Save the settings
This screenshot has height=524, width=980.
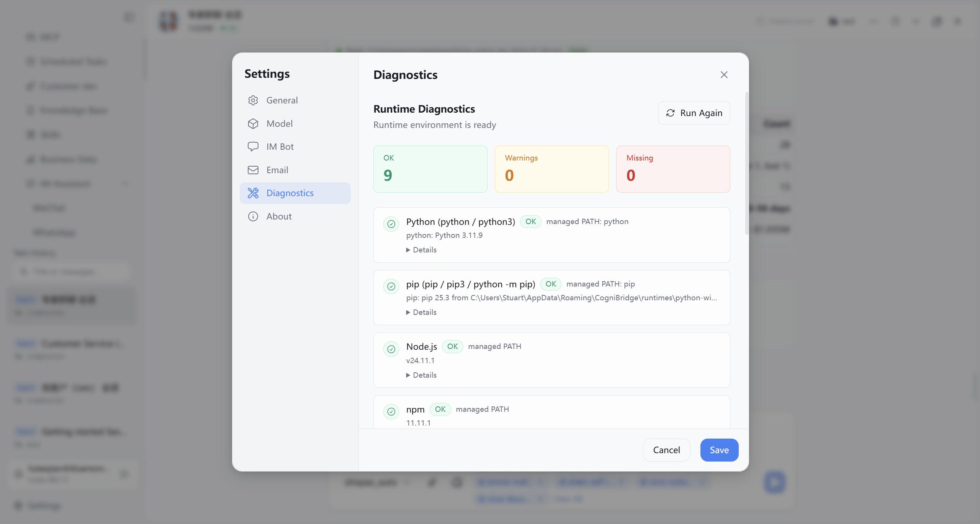(x=719, y=450)
